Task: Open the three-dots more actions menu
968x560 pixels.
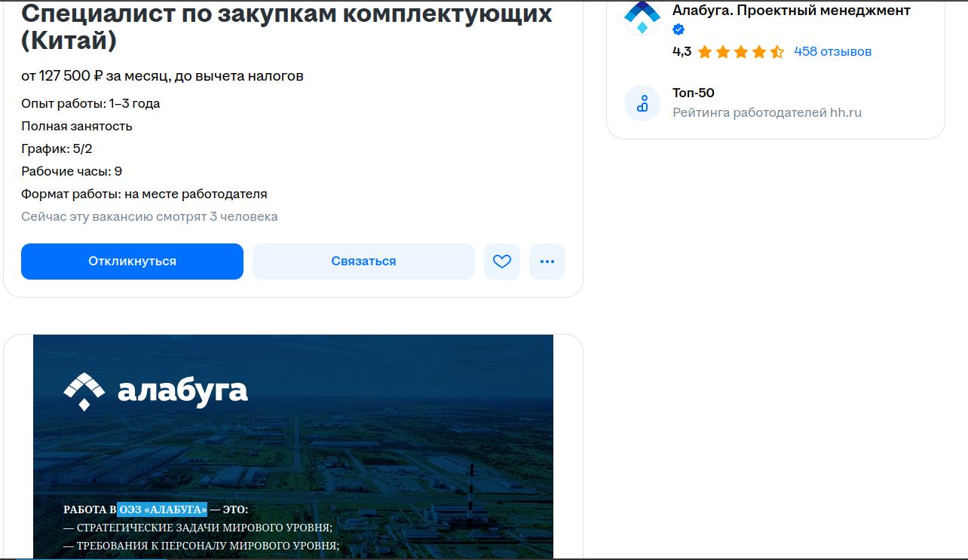Action: [547, 262]
